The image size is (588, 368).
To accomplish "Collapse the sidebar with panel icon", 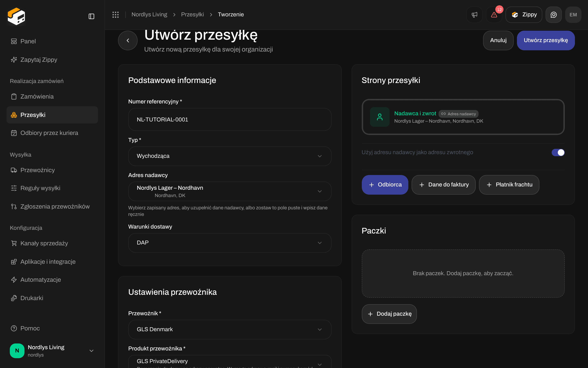I will pyautogui.click(x=91, y=16).
